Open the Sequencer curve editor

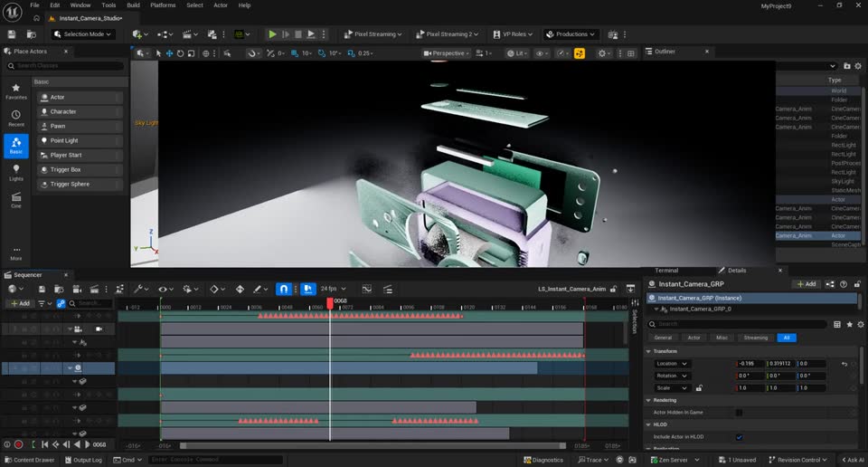(x=366, y=290)
